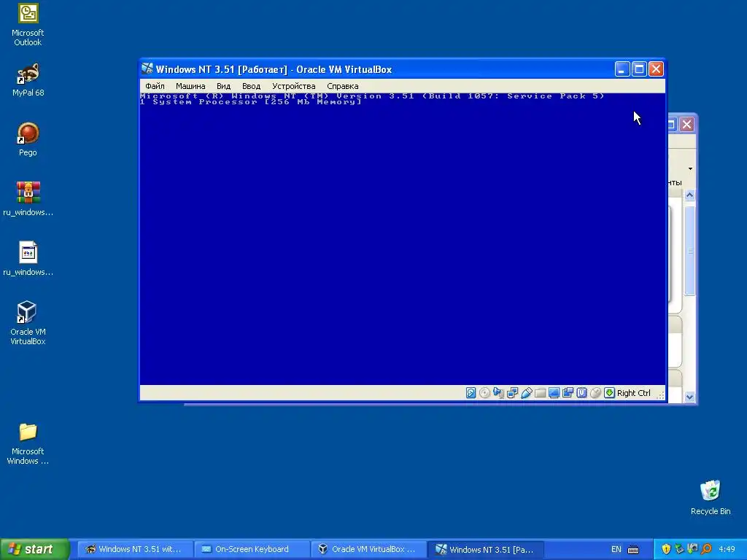The height and width of the screenshot is (560, 747).
Task: Click the optical disk status icon
Action: click(484, 393)
